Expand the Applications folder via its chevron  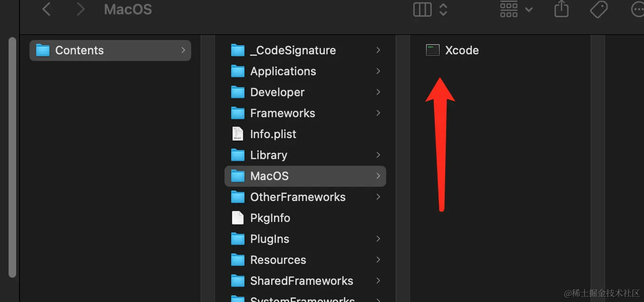(x=378, y=71)
